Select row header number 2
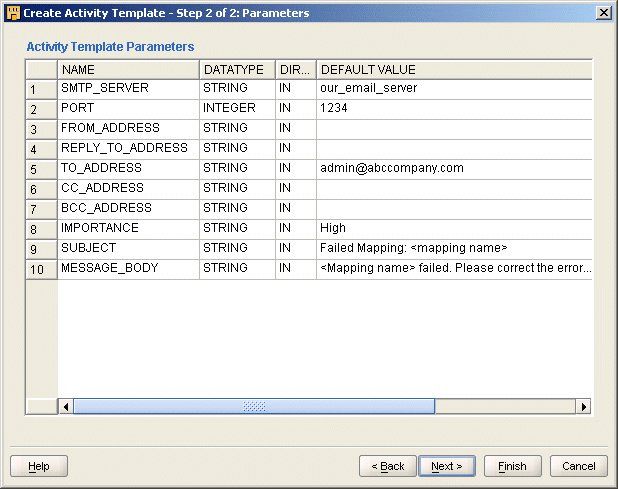 pyautogui.click(x=41, y=109)
